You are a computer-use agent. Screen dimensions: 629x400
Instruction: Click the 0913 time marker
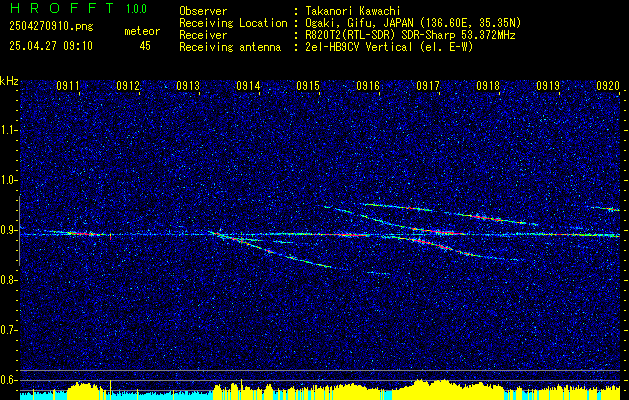coord(188,85)
